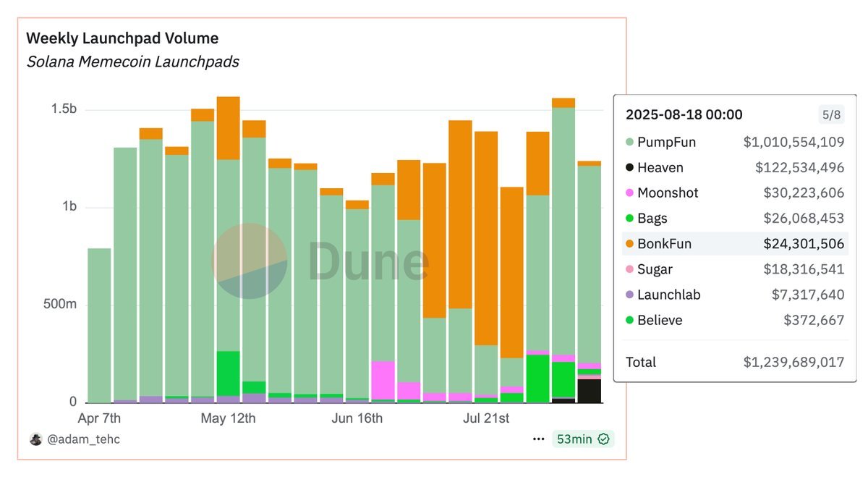Open the three-dot options menu
This screenshot has height=477, width=868.
[x=538, y=439]
